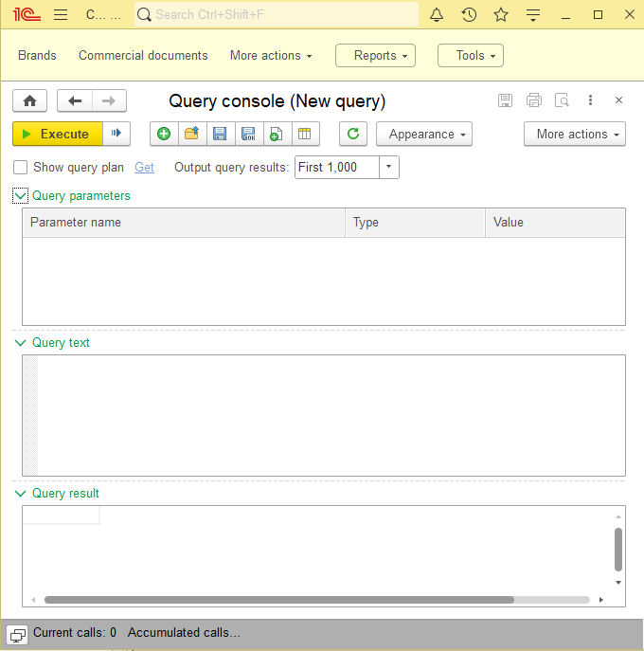Image resolution: width=644 pixels, height=651 pixels.
Task: Click the open query from file folder icon
Action: click(x=191, y=135)
